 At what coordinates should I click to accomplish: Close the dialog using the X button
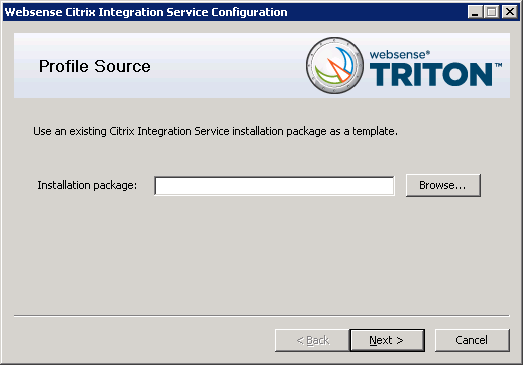tap(510, 12)
